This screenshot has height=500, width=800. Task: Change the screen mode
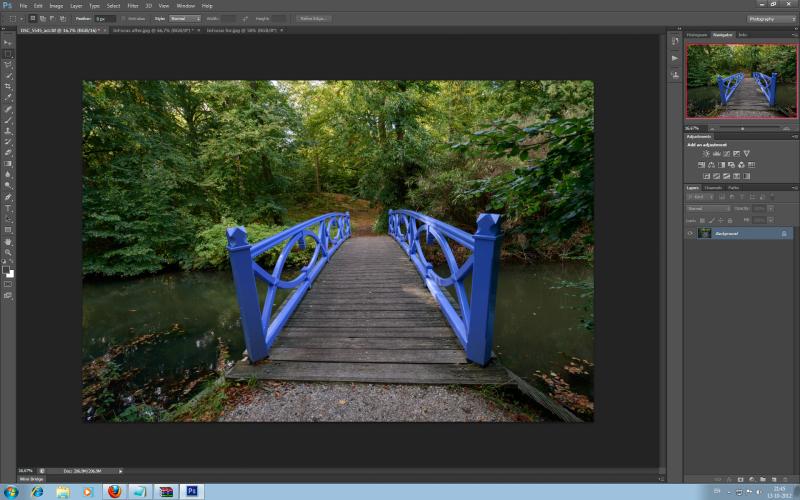(x=8, y=295)
